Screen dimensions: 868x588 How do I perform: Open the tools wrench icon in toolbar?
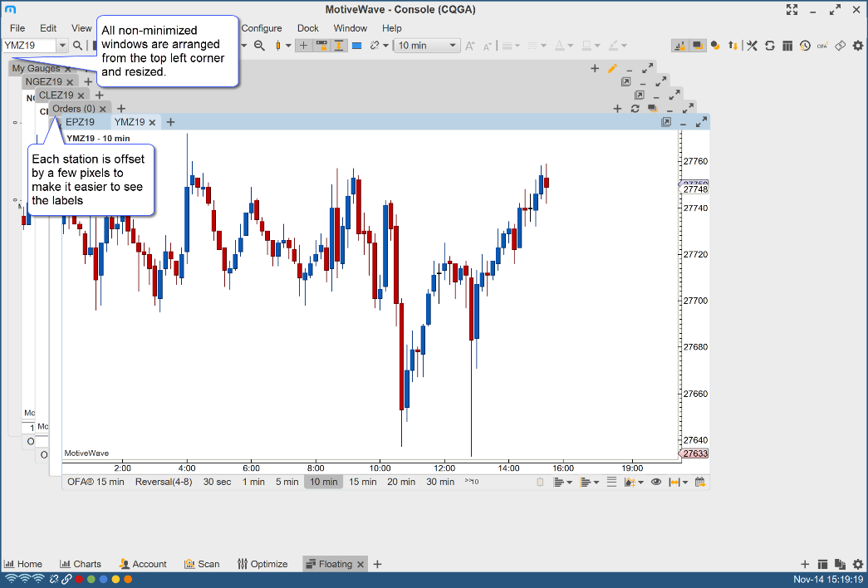(753, 46)
